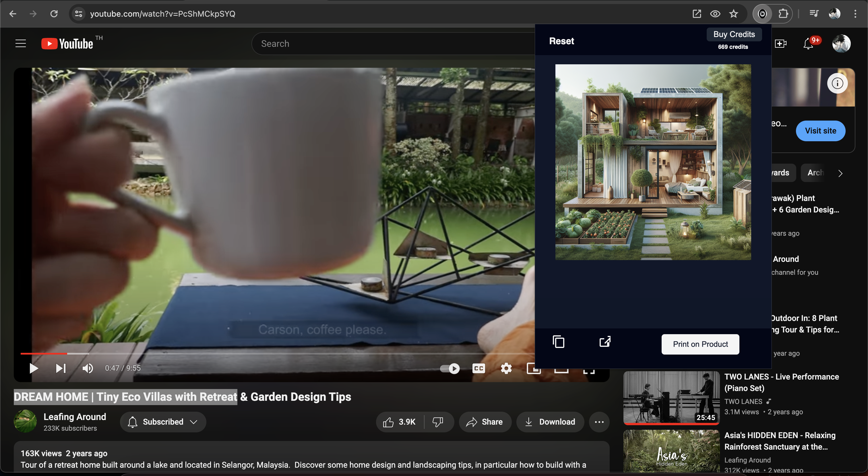Mute the video volume icon
This screenshot has height=476, width=868.
[88, 368]
